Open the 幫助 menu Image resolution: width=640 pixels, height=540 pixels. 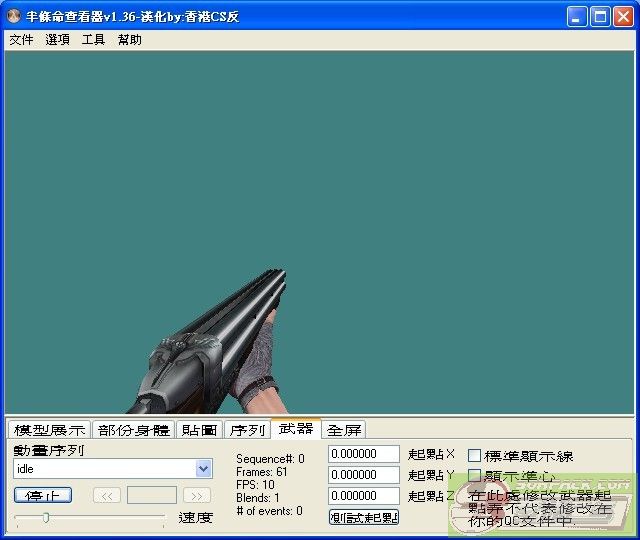coord(129,40)
